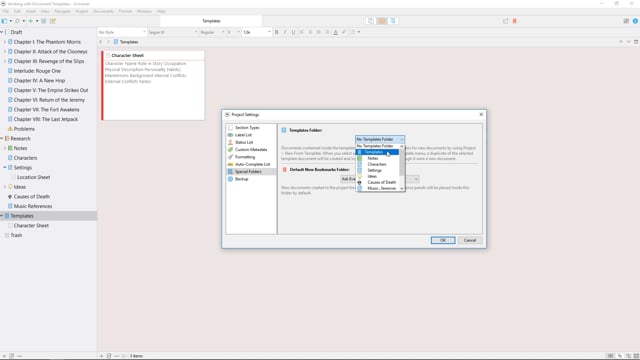Navigate back in editor history
640x360 pixels.
(101, 42)
